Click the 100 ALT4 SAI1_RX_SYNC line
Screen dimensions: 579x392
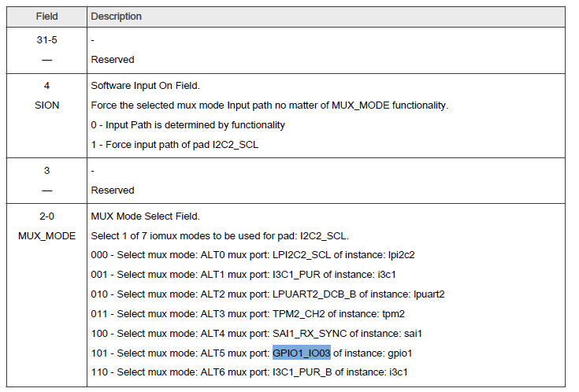click(x=258, y=333)
